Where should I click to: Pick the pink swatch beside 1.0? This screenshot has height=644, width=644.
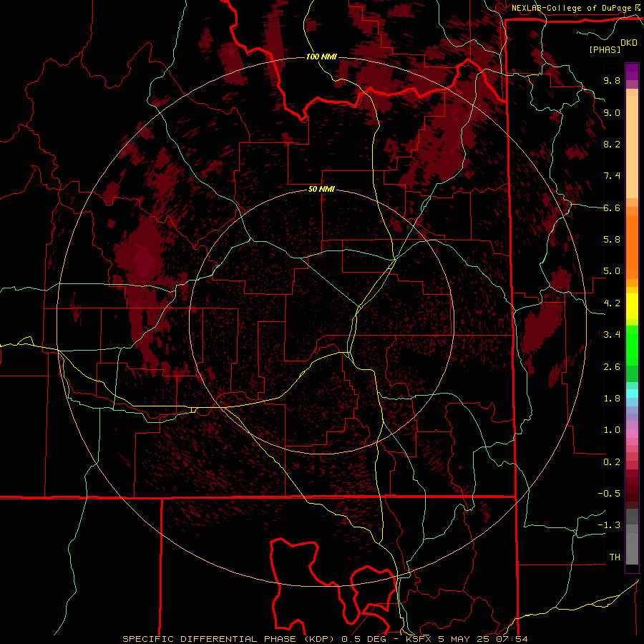point(632,434)
